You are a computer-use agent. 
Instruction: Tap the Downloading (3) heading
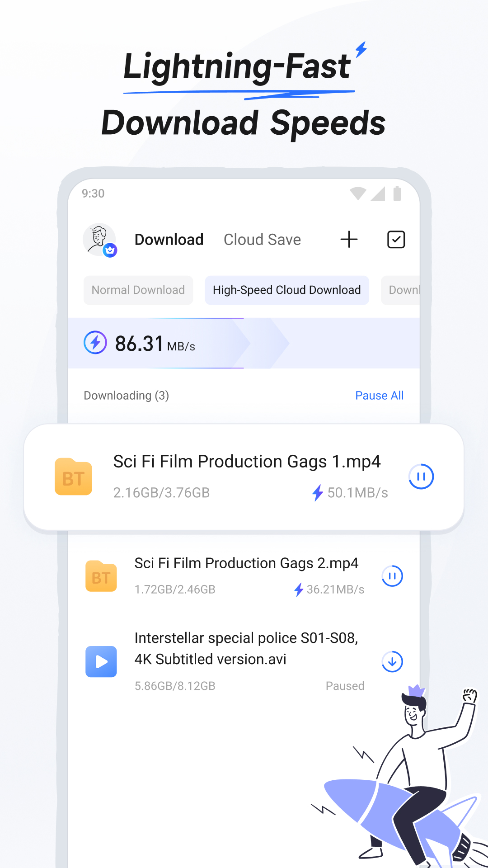coord(126,396)
